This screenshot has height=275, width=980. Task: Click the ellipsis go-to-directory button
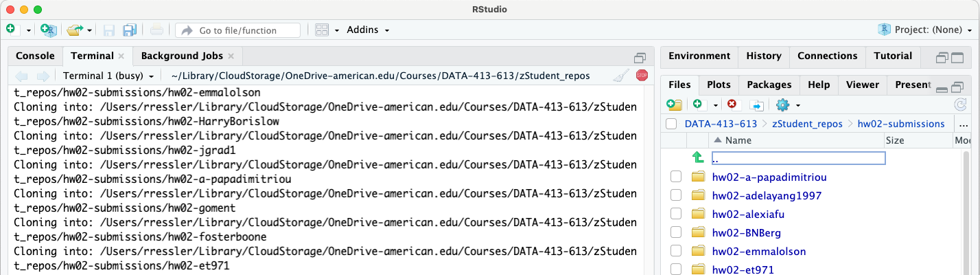pyautogui.click(x=964, y=124)
